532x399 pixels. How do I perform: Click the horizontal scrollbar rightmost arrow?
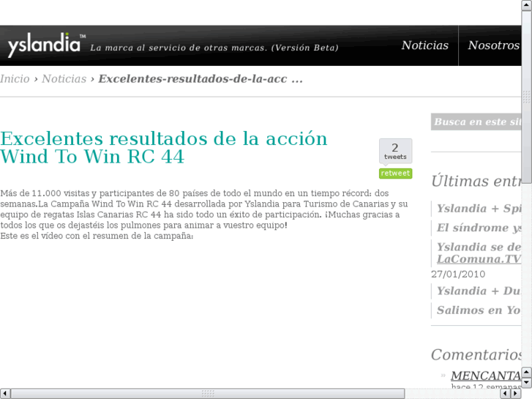click(x=516, y=394)
